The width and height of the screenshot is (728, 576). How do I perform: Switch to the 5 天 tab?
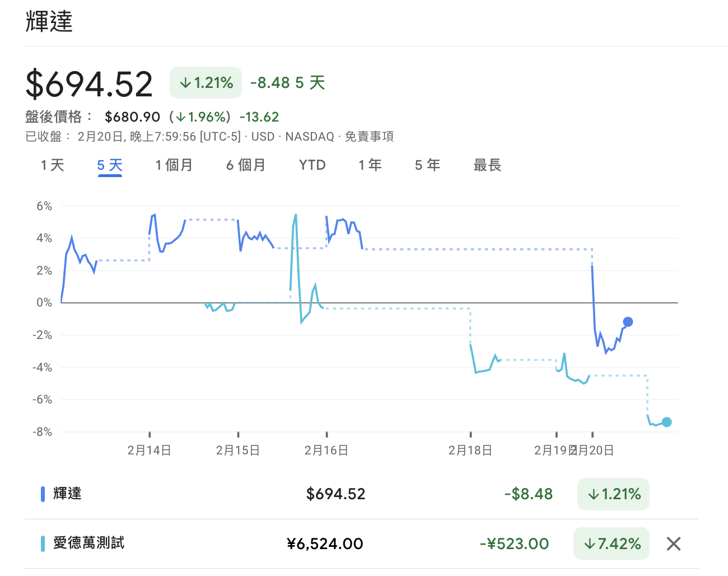click(x=110, y=165)
